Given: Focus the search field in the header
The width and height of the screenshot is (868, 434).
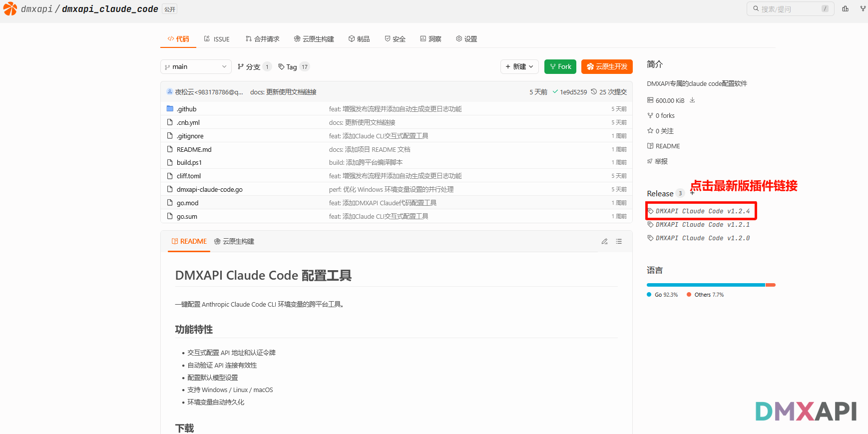Looking at the screenshot, I should pos(790,9).
